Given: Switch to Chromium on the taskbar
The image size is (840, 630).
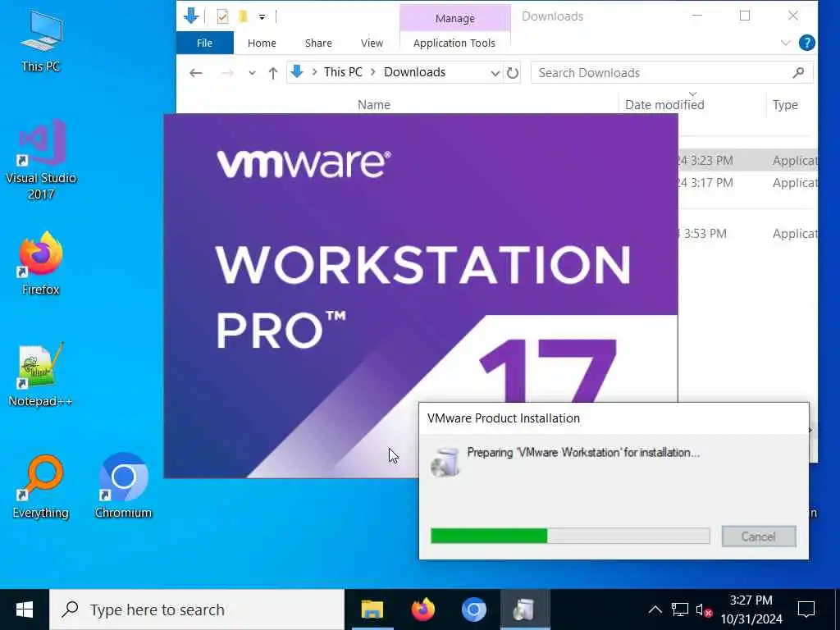Looking at the screenshot, I should tap(474, 609).
